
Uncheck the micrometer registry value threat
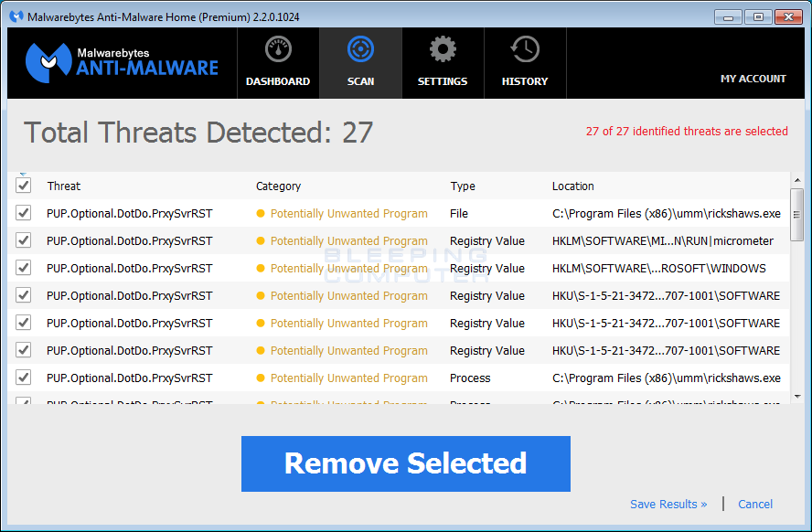pyautogui.click(x=23, y=240)
